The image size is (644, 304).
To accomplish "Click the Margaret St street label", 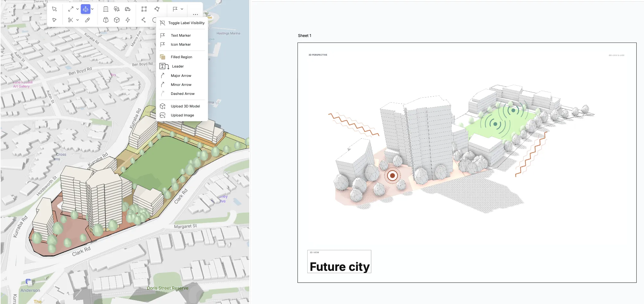I will tap(185, 226).
